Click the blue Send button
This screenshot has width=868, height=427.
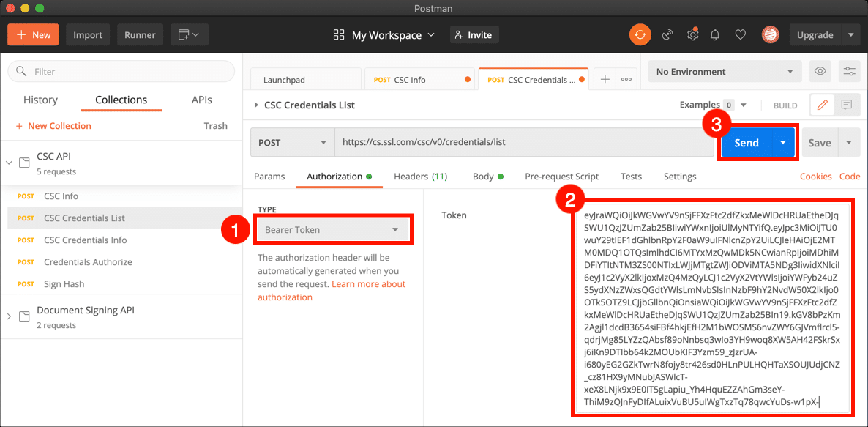(x=746, y=143)
